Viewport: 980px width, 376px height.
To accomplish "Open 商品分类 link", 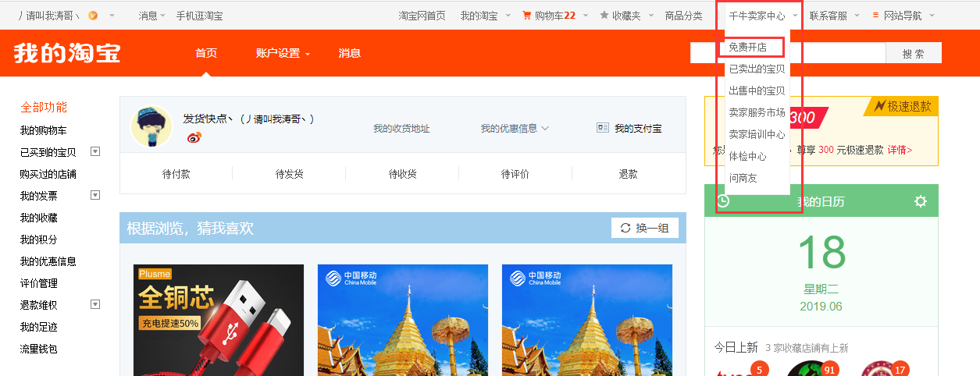I will point(683,16).
